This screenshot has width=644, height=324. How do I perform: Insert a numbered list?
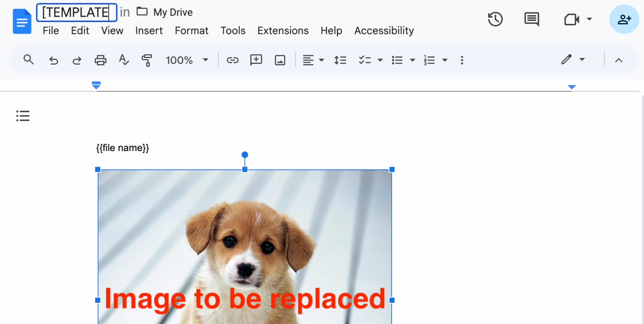tap(430, 60)
